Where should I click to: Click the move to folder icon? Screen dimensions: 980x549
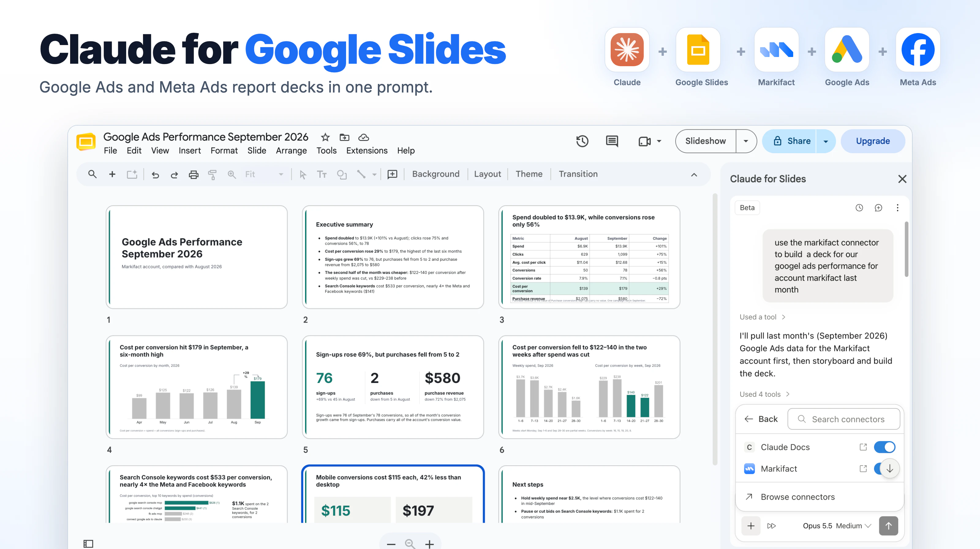click(x=344, y=137)
